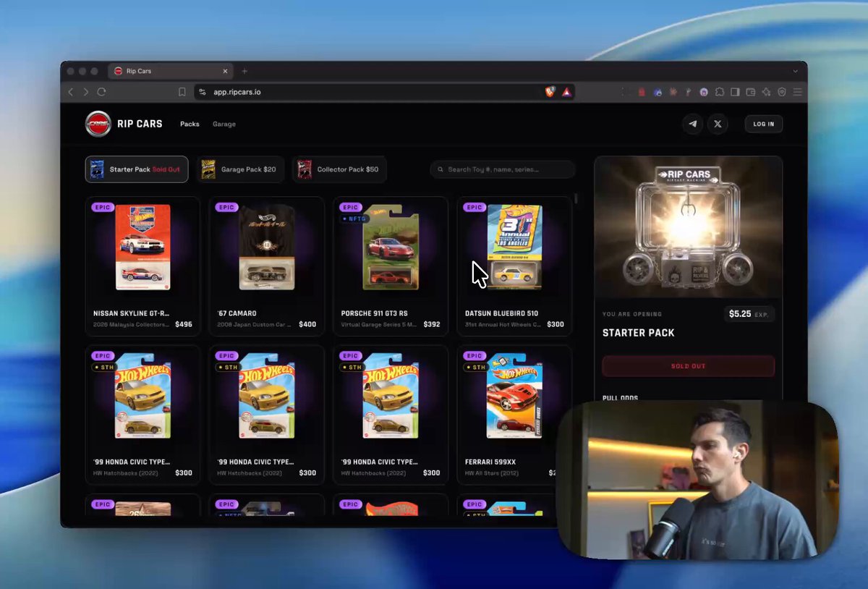Expand the tab search chevron in the tab strip
The width and height of the screenshot is (868, 589).
coord(796,71)
